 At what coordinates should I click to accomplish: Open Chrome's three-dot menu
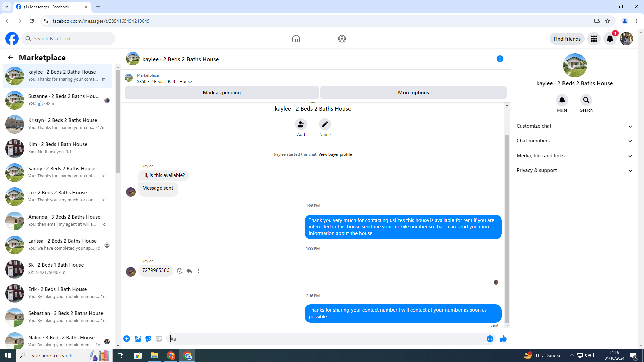point(637,21)
